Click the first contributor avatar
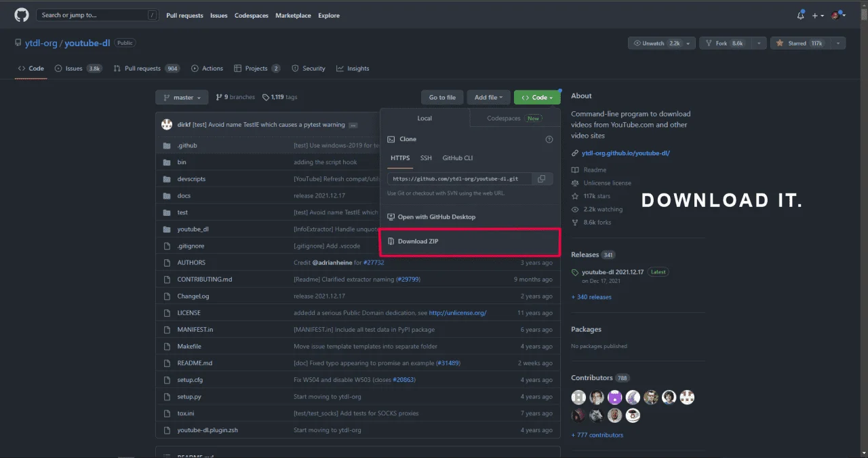The height and width of the screenshot is (458, 868). tap(578, 397)
